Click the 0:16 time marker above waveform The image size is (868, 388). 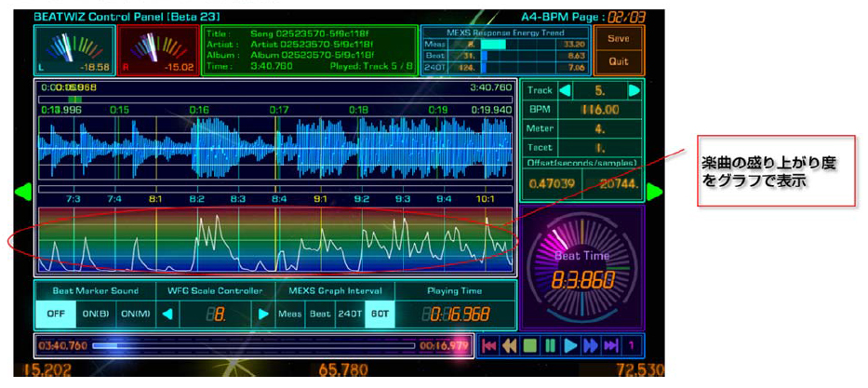[x=199, y=110]
